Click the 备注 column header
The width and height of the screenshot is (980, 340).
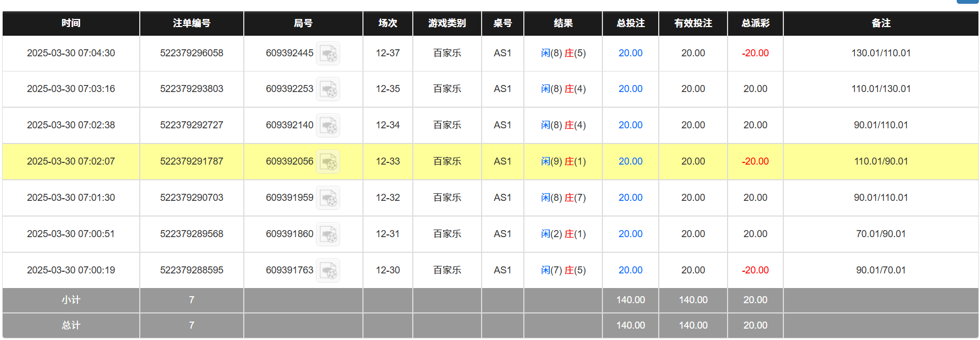pyautogui.click(x=881, y=23)
